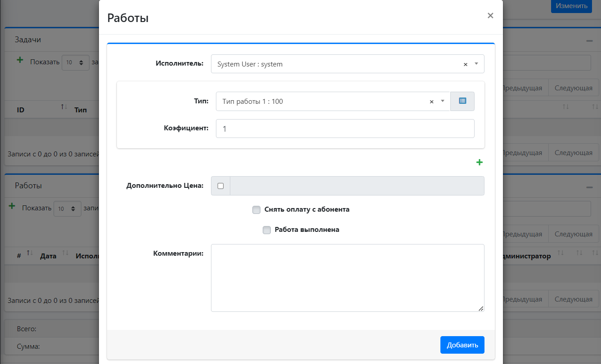This screenshot has height=364, width=601.
Task: Click green plus to add another work type
Action: pos(480,162)
